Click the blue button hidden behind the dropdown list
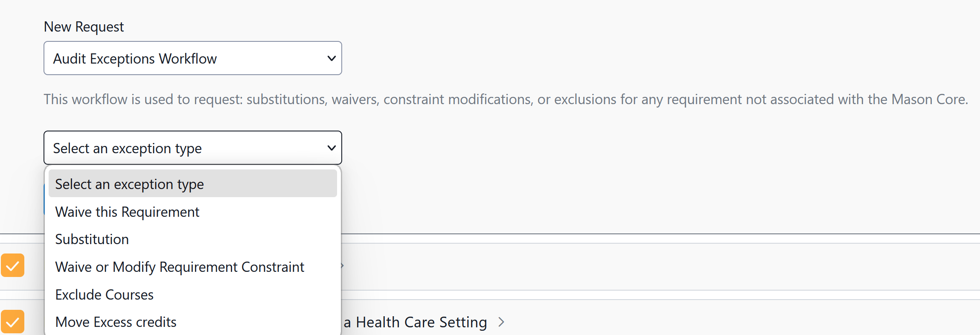Image resolution: width=980 pixels, height=335 pixels. click(x=44, y=200)
